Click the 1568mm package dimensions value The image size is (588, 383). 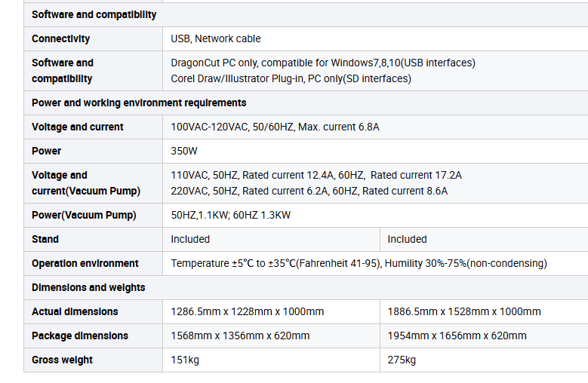coord(240,336)
